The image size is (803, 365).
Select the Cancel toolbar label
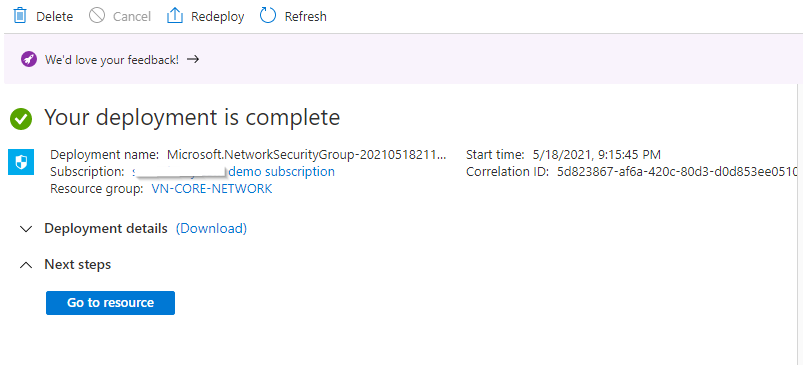tap(132, 16)
